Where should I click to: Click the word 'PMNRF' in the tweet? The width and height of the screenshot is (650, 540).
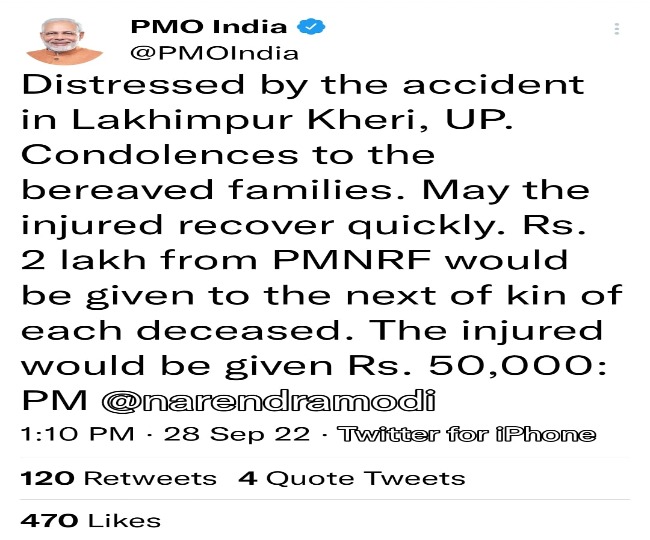point(352,260)
